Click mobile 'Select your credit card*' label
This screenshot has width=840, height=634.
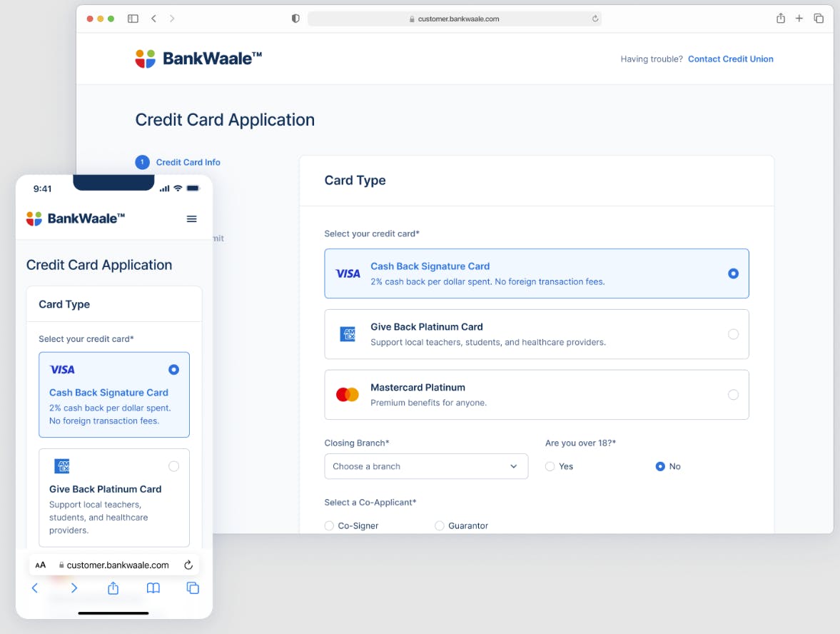(86, 339)
